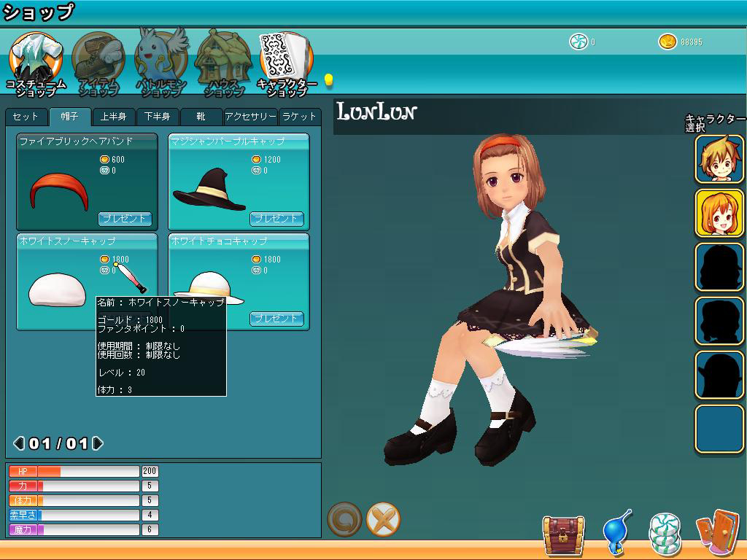Open the Costume Shop (コスチュームショップ) icon
The height and width of the screenshot is (560, 747).
tap(36, 58)
